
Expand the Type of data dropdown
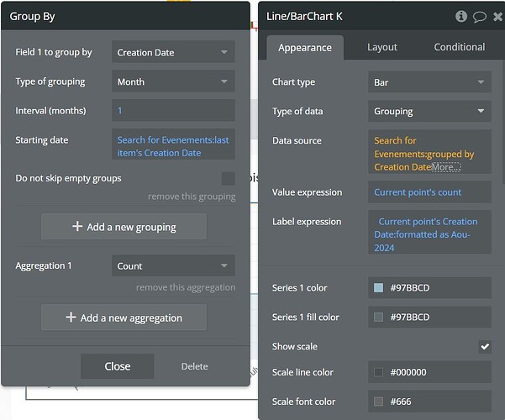click(429, 111)
